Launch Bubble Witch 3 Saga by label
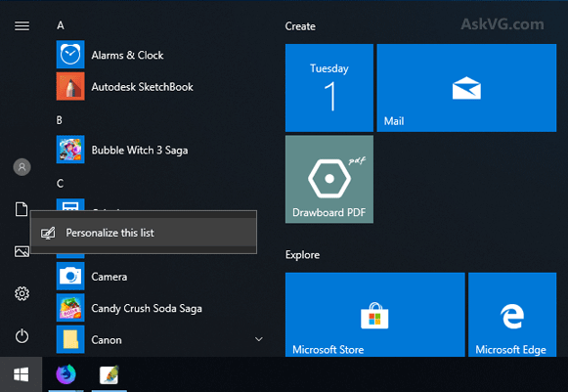The height and width of the screenshot is (392, 568). [140, 150]
